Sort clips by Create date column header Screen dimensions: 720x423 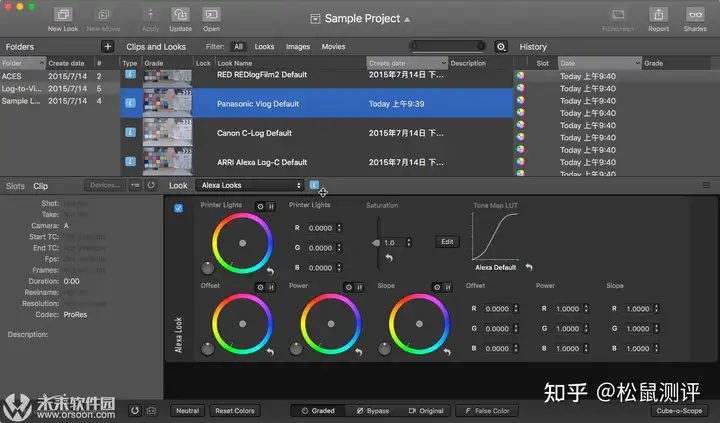tap(407, 63)
